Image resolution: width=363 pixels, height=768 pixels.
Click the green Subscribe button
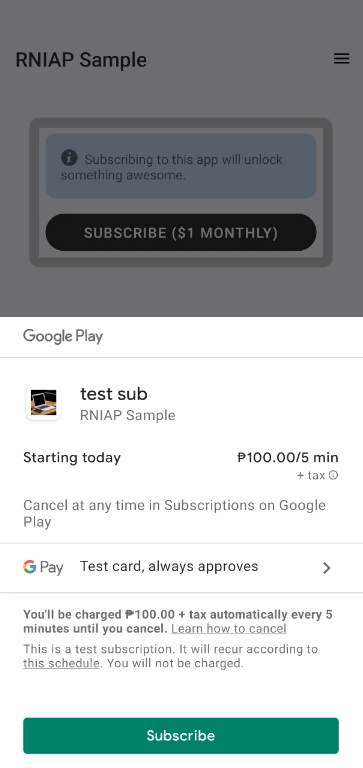[x=181, y=736]
